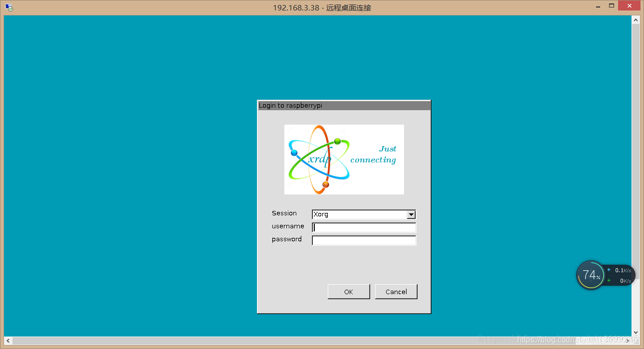Click the 'Login to raspberrypi' title bar
The width and height of the screenshot is (644, 349).
coord(344,106)
